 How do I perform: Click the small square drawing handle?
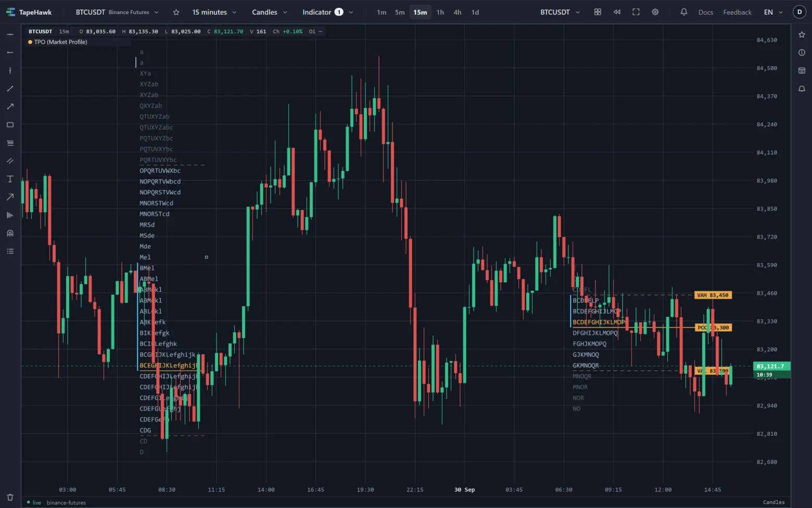point(207,257)
